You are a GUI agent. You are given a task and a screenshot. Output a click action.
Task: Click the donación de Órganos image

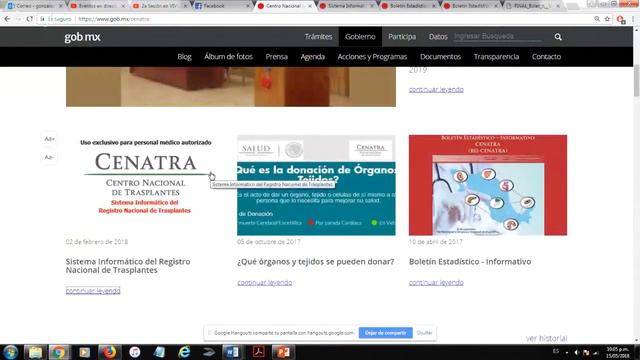316,185
